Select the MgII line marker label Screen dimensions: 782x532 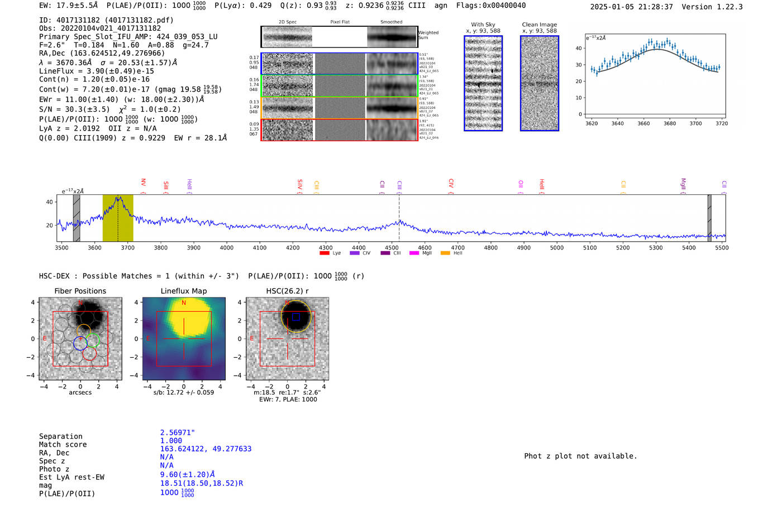click(x=683, y=185)
